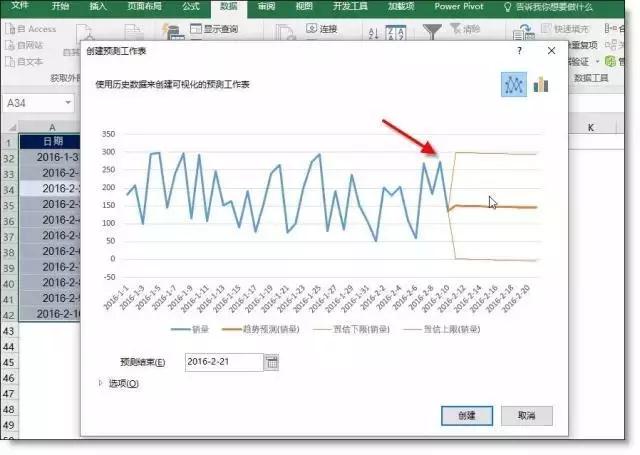
Task: Select row header 42
Action: click(9, 315)
